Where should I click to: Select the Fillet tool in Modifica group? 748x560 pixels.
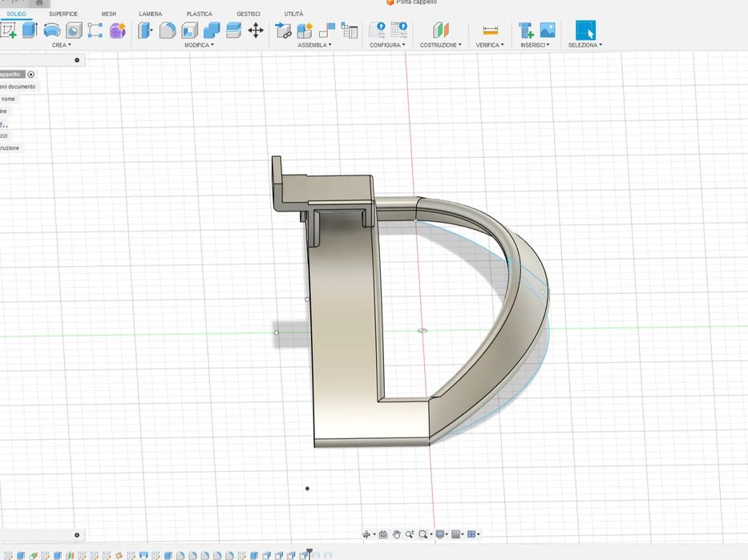coord(168,30)
